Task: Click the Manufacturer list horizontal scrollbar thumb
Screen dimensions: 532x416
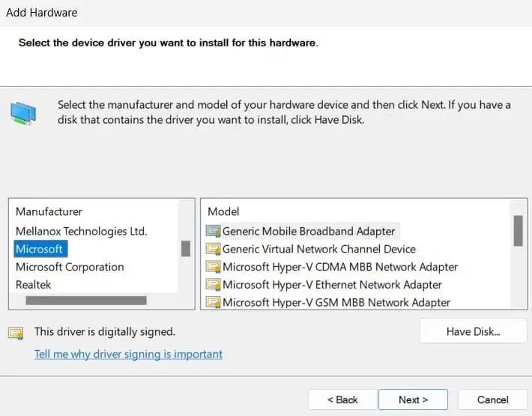Action: [x=86, y=301]
